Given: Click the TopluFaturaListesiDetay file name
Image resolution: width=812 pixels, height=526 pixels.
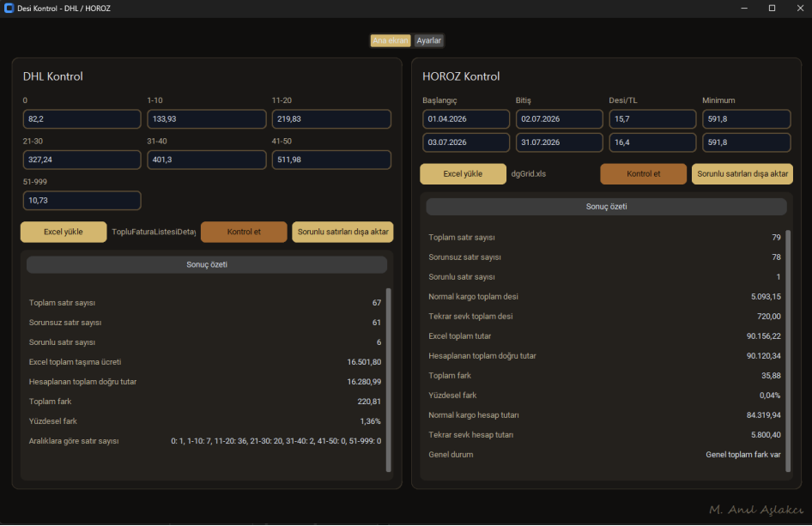Looking at the screenshot, I should pyautogui.click(x=154, y=232).
